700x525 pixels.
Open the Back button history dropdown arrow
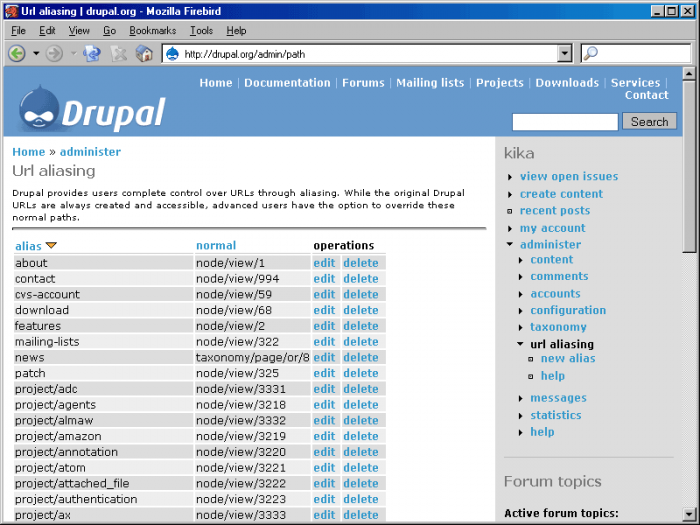[36, 54]
